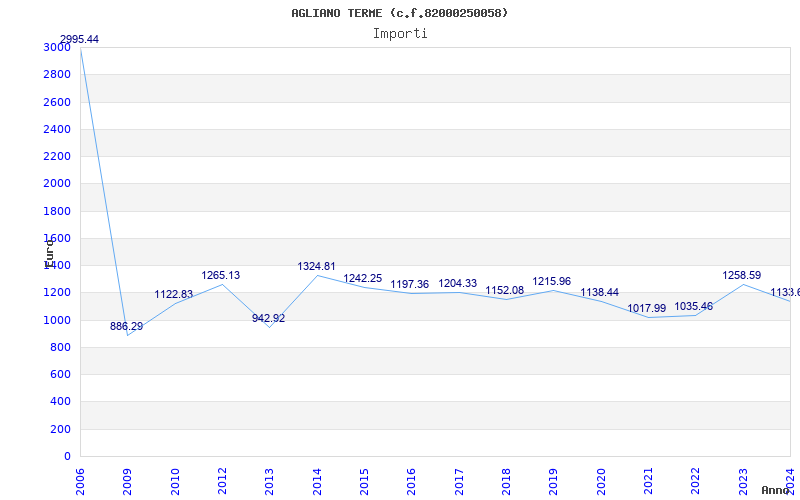Select the 942.92 value label
This screenshot has height=500, width=800.
pyautogui.click(x=268, y=318)
